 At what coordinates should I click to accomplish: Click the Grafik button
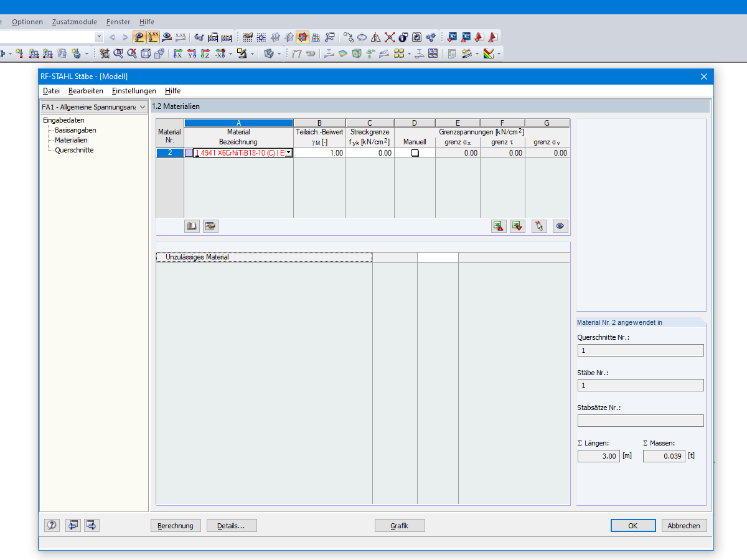point(400,526)
